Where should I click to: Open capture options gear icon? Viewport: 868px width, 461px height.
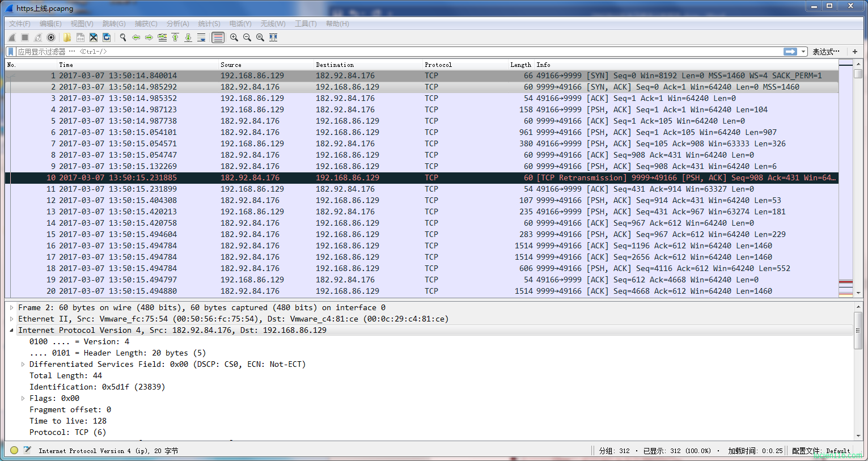click(x=51, y=37)
